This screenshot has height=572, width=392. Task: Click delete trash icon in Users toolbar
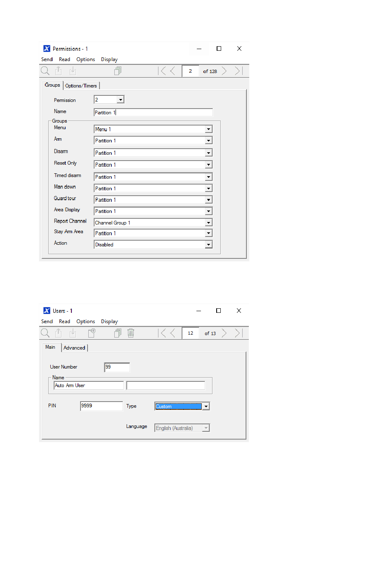tap(131, 333)
